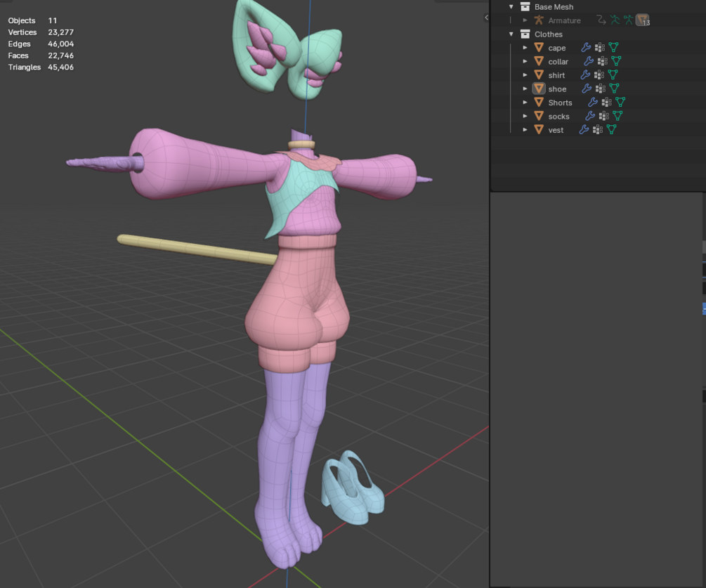Open modifiers wrench icon on cape row

[586, 47]
